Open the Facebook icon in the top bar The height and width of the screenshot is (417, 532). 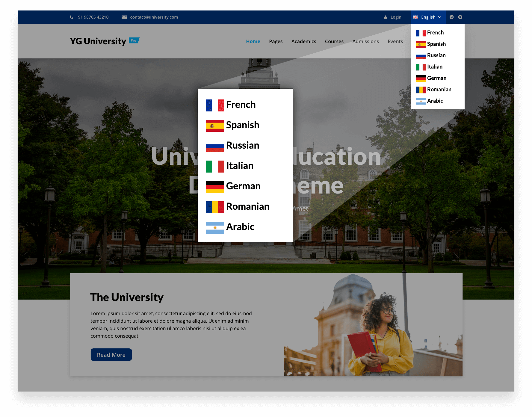452,17
